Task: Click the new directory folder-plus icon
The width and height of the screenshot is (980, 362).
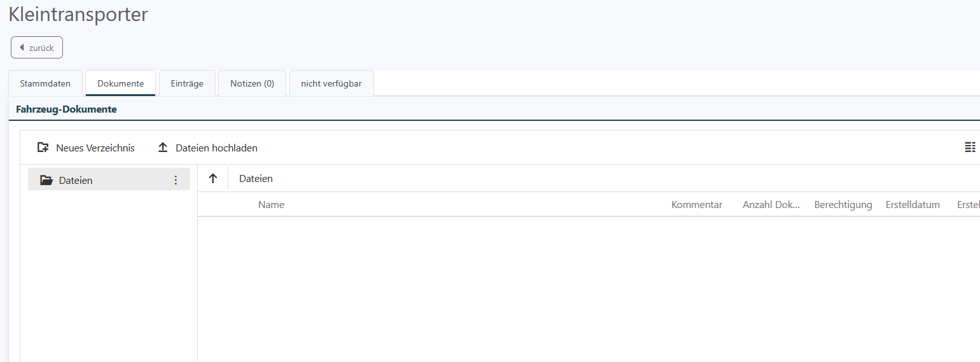Action: point(43,148)
